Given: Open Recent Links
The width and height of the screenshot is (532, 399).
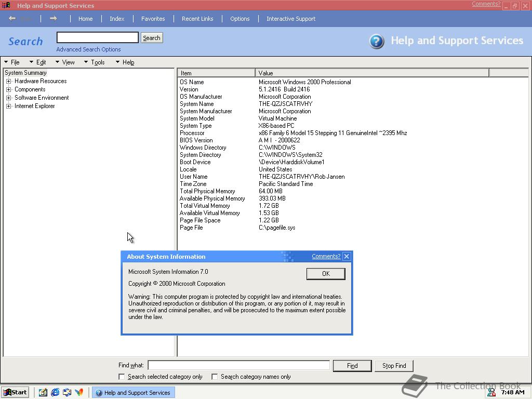Looking at the screenshot, I should tap(197, 19).
